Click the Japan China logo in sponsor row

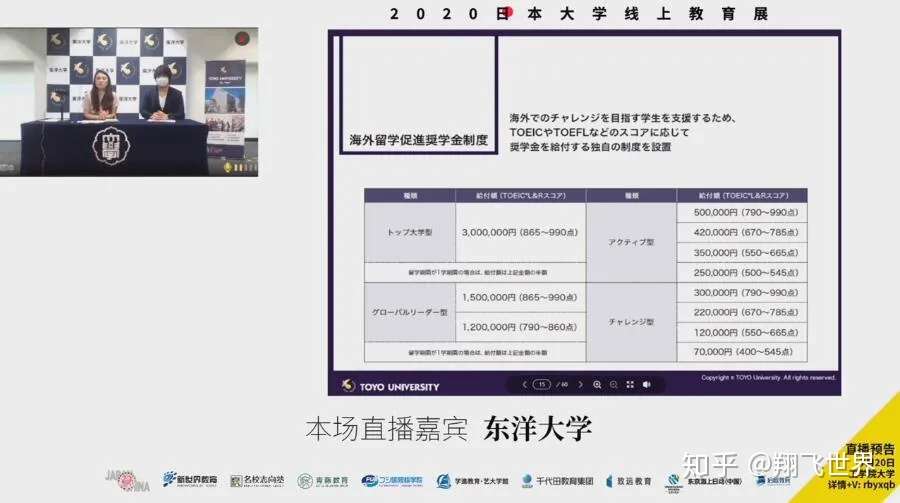click(127, 481)
